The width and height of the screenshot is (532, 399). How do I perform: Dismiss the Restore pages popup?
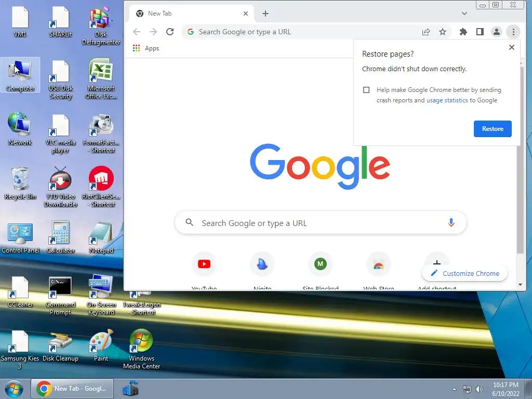pos(512,47)
